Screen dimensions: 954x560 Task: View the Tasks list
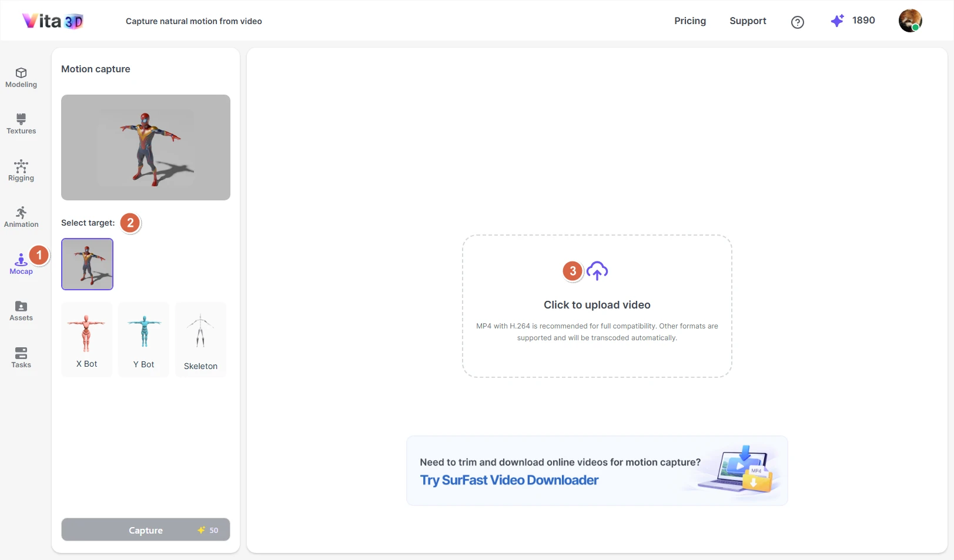point(21,357)
